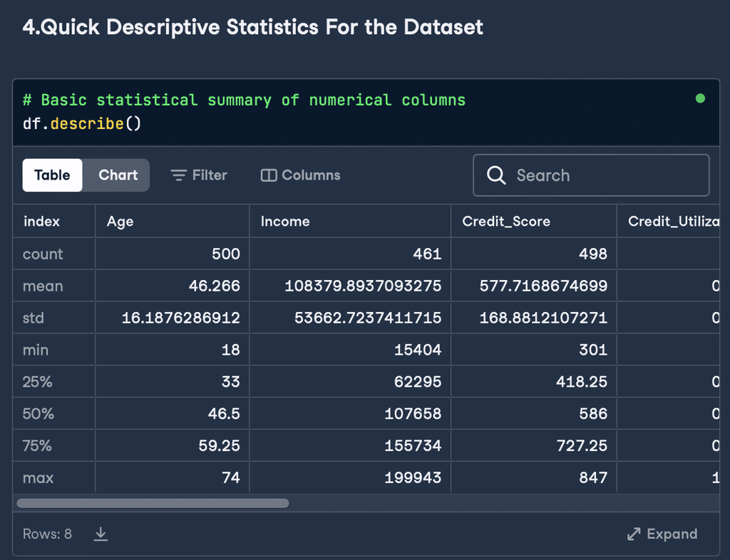Click the horizontal scrollbar thumb under the table
The height and width of the screenshot is (560, 730).
click(153, 503)
